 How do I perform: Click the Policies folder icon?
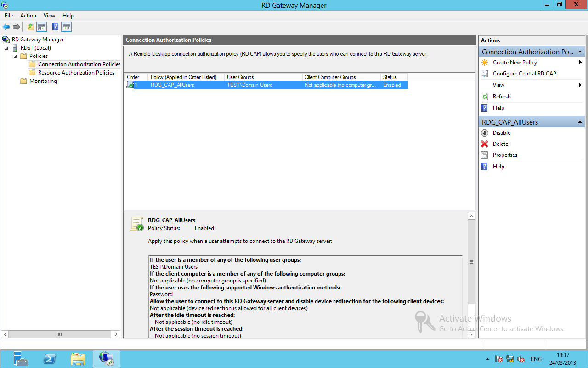pyautogui.click(x=23, y=56)
